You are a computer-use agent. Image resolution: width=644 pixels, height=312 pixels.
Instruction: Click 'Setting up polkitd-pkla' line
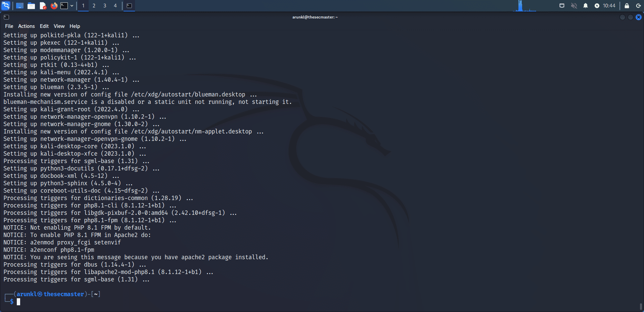(71, 35)
